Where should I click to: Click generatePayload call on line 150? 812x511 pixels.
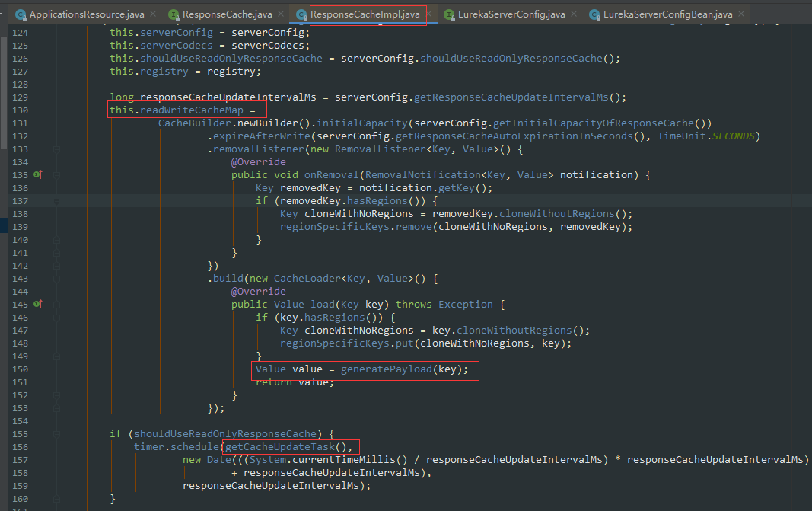click(387, 369)
